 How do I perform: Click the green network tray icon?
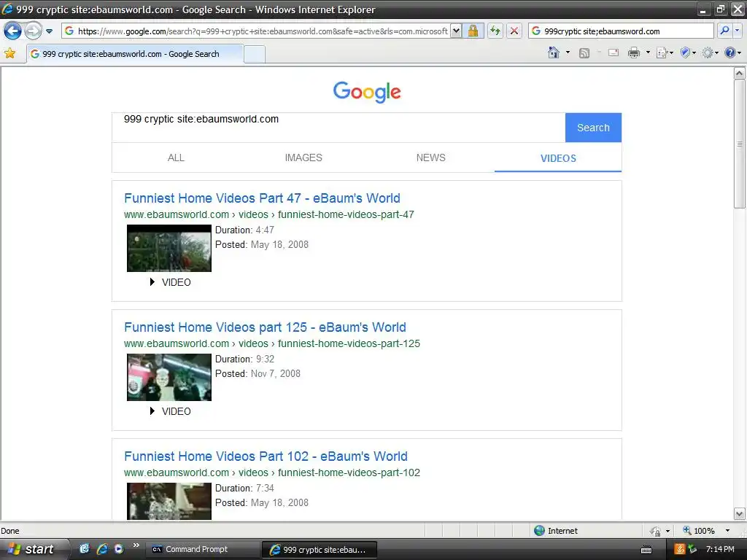pos(692,549)
